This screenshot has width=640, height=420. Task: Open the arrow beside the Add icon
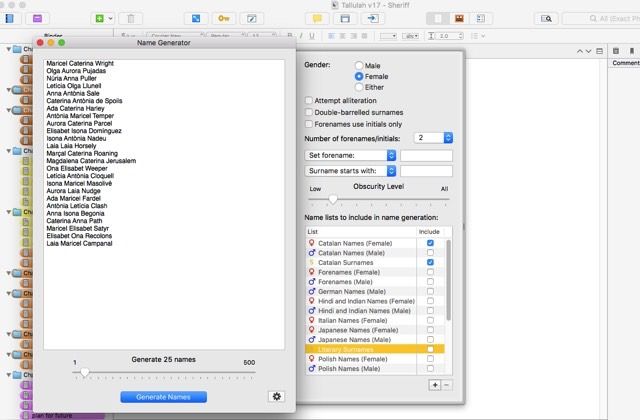[x=110, y=18]
